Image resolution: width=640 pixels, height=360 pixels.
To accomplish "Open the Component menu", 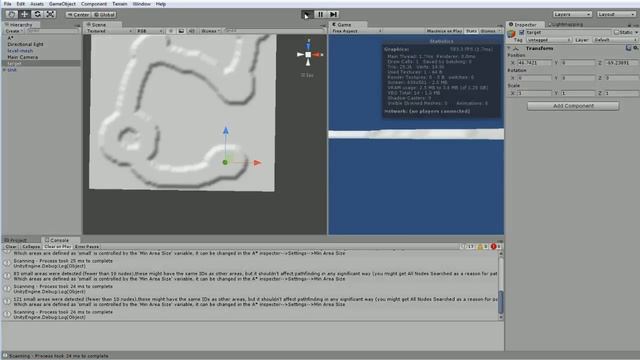I will [x=93, y=4].
